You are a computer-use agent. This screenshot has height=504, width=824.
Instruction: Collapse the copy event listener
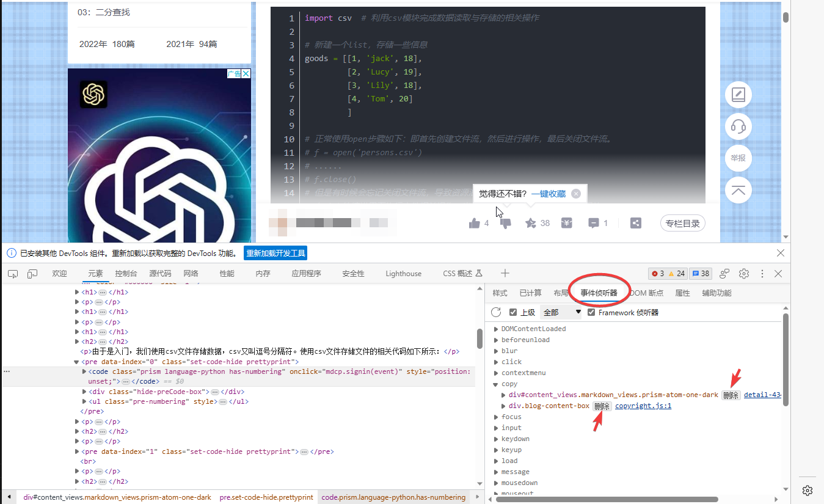[x=496, y=384]
